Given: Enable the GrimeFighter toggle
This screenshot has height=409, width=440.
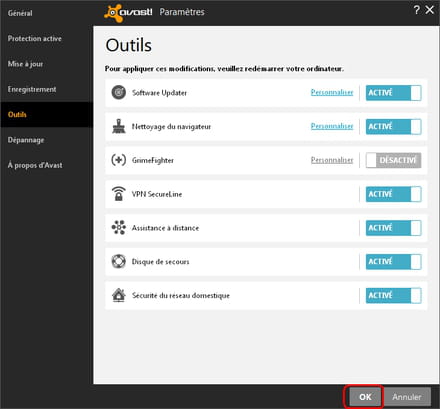Looking at the screenshot, I should coord(394,160).
